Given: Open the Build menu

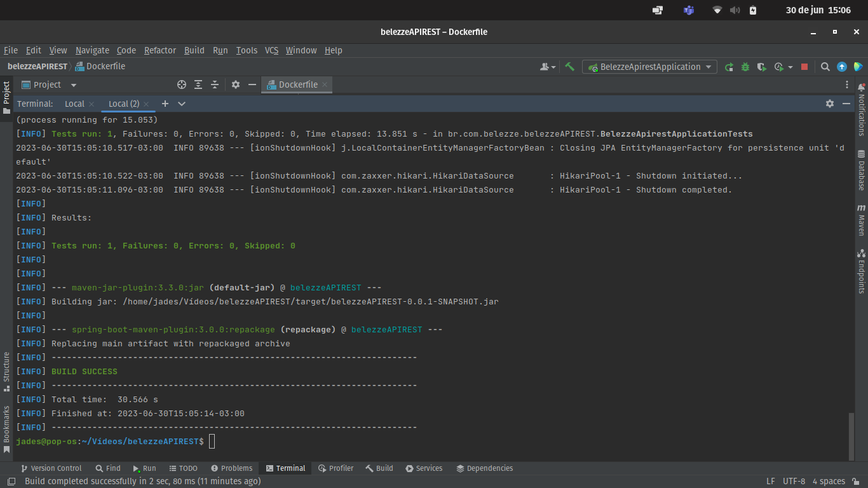Looking at the screenshot, I should click(x=194, y=50).
